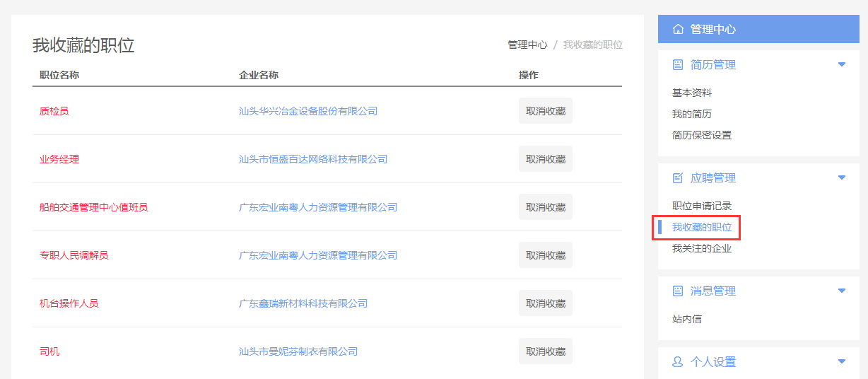868x379 pixels.
Task: Collapse the 简历管理 section arrow
Action: click(x=841, y=64)
